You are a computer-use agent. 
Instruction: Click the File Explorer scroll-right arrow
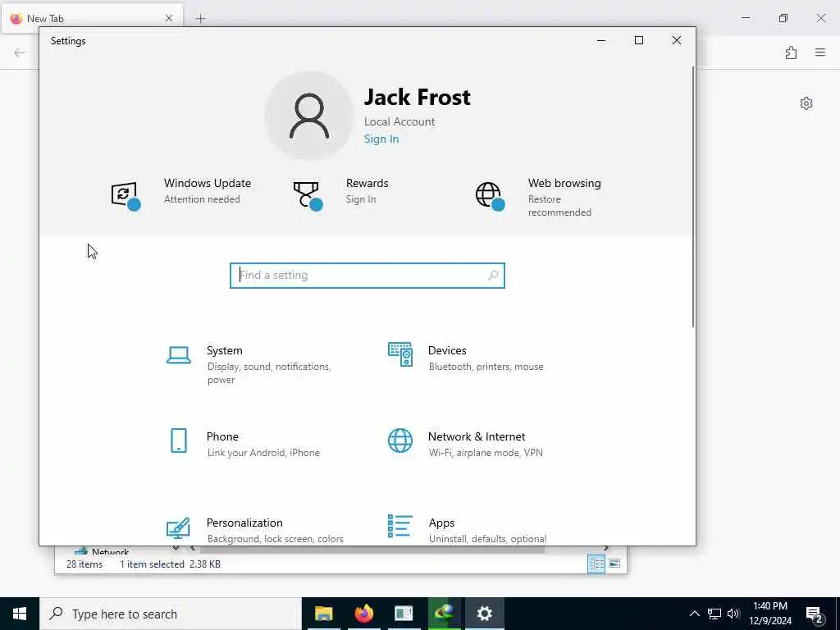606,548
